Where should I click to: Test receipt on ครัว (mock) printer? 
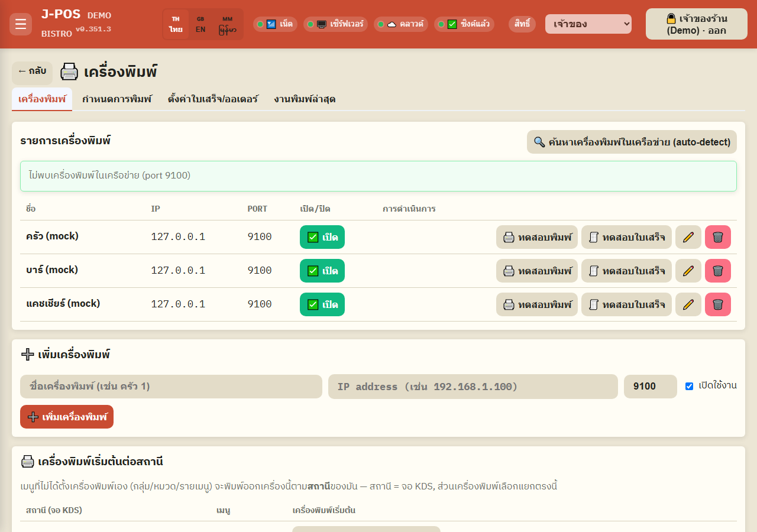pos(626,237)
